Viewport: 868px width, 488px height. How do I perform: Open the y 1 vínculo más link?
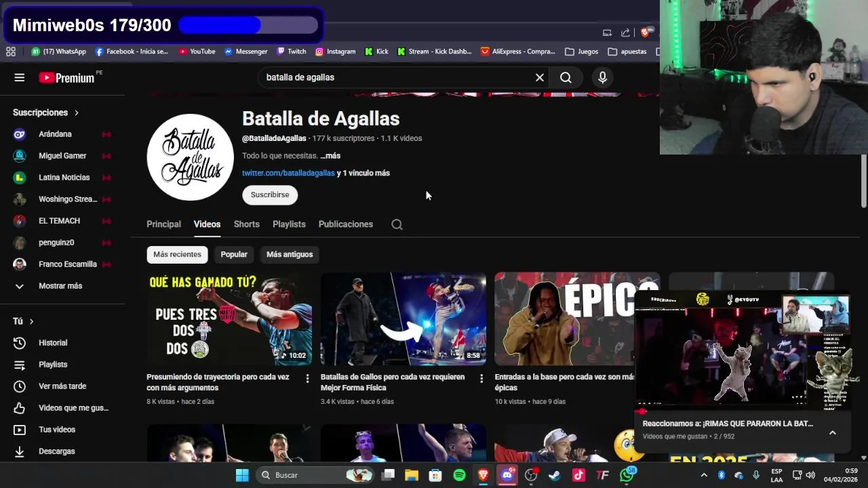coord(363,173)
